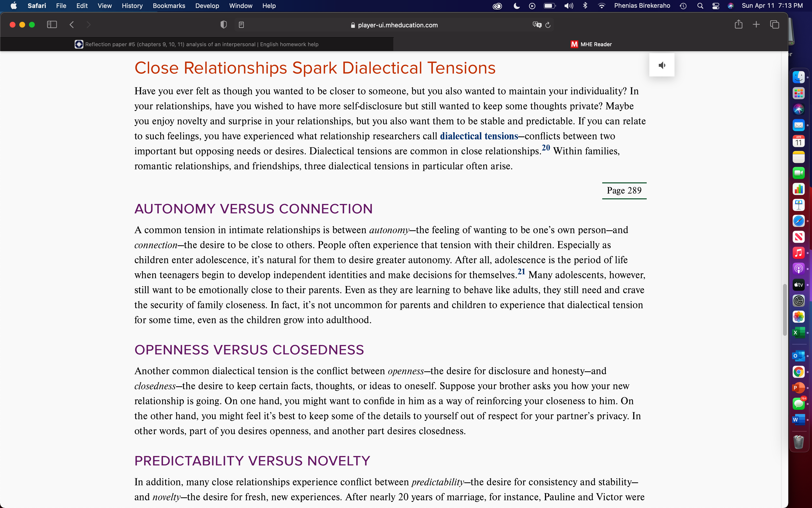This screenshot has height=508, width=812.
Task: Open Google Chrome in the Dock
Action: coord(798,372)
